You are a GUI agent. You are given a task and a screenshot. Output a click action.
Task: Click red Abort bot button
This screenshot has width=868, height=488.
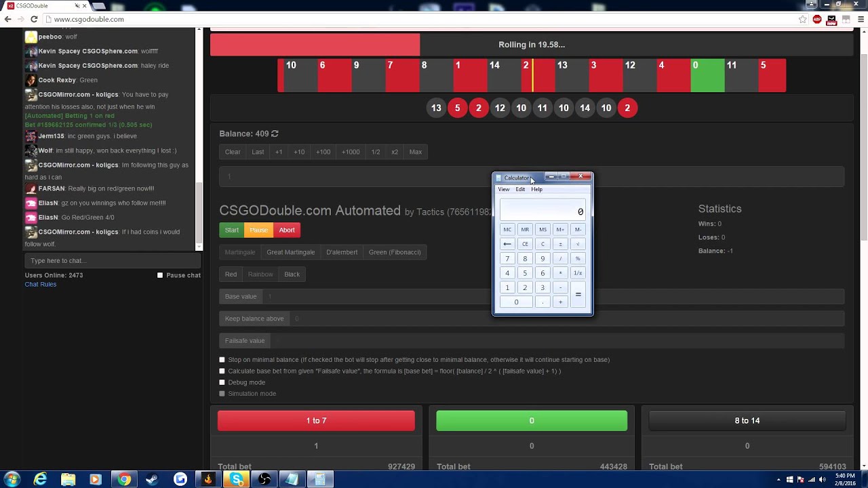click(x=287, y=230)
